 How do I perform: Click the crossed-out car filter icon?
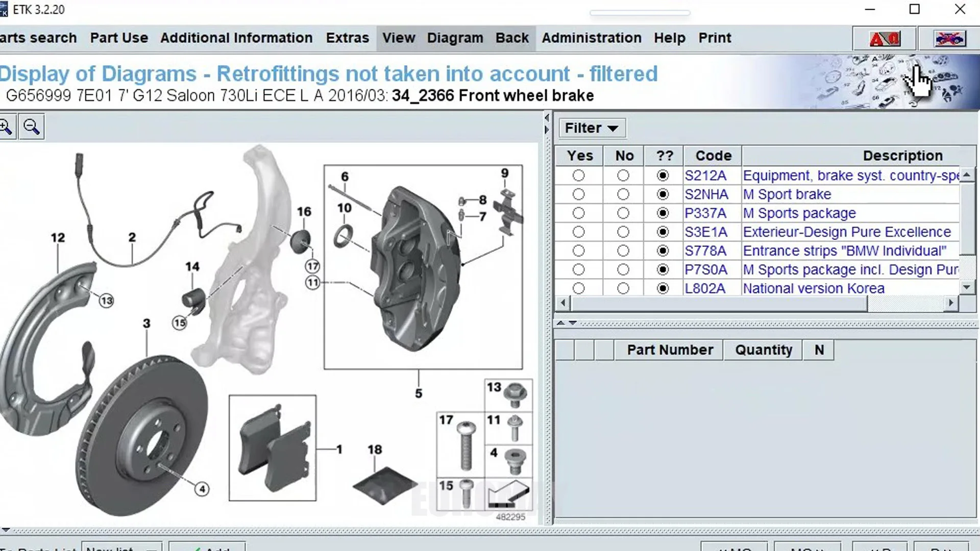[949, 39]
